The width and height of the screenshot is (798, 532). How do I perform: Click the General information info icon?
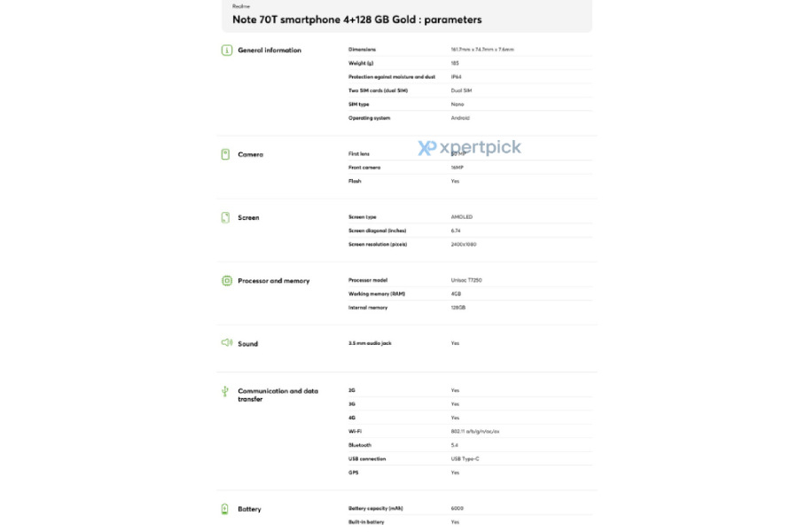point(226,51)
